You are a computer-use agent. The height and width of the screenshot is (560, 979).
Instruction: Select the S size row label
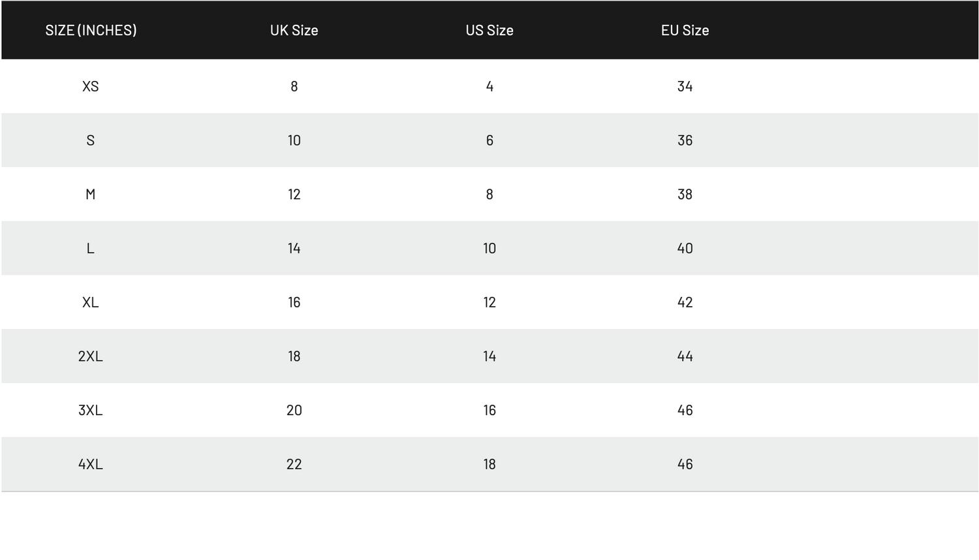pos(91,140)
